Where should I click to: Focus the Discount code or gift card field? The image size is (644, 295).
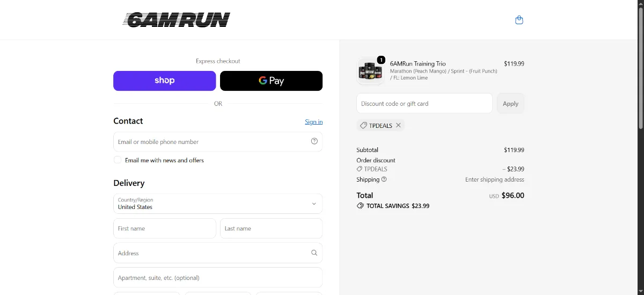click(424, 103)
